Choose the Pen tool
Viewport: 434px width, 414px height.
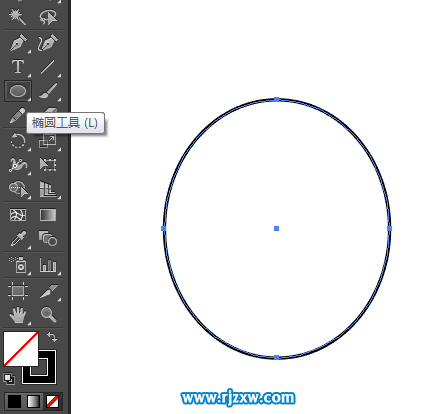tap(18, 43)
